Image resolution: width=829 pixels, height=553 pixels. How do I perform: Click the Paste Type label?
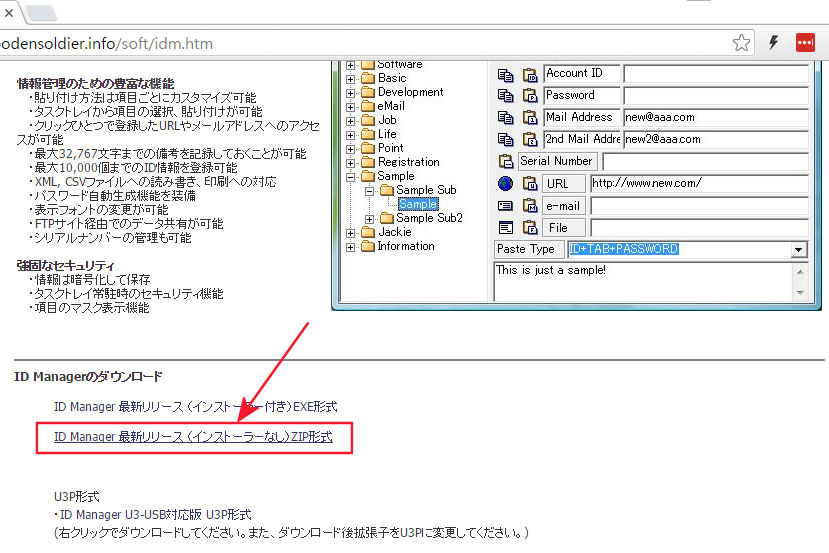coord(529,249)
